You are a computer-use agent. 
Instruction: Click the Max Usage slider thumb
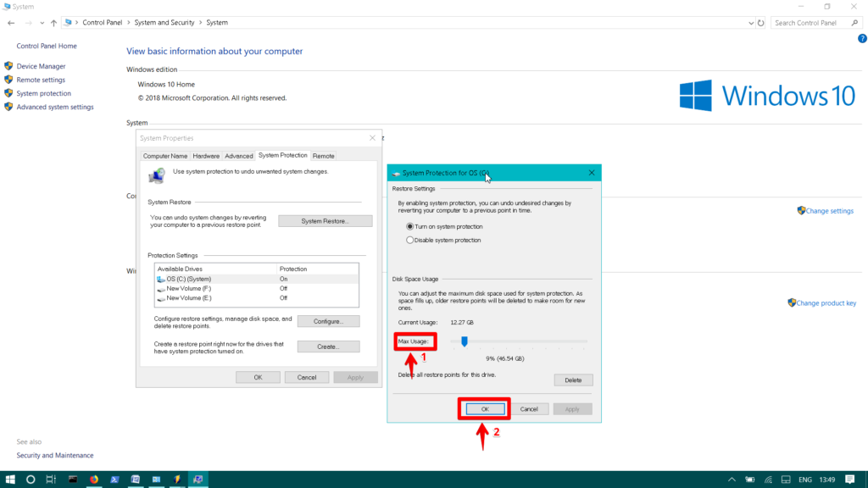point(465,341)
